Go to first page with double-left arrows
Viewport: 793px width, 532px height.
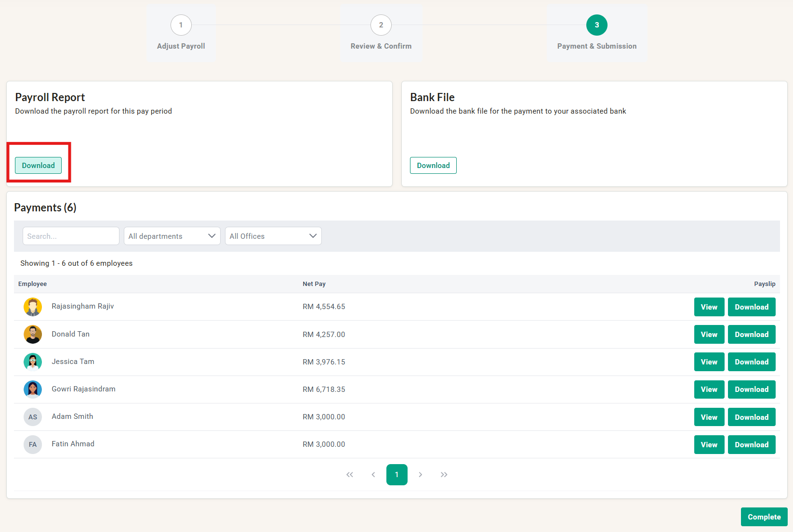350,475
